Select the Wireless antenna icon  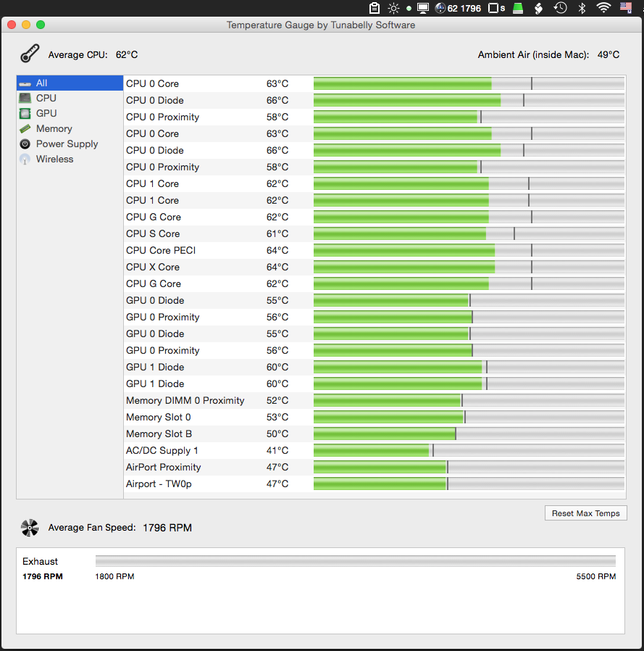tap(25, 159)
